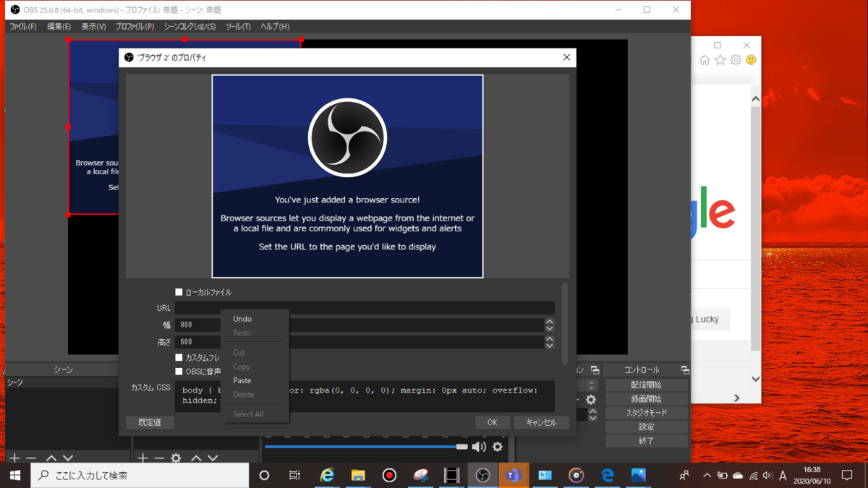Click the Windows search box in the taskbar
The height and width of the screenshot is (488, 868).
[140, 475]
